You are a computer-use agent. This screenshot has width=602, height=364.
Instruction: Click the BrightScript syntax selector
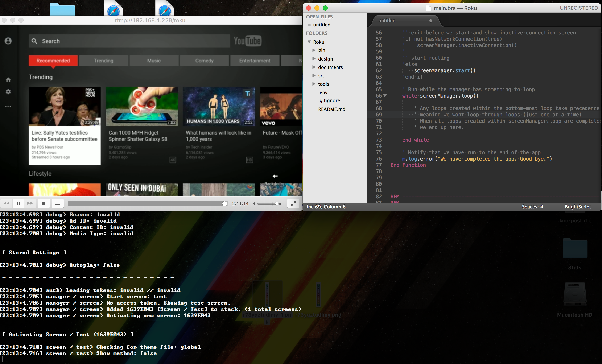(x=578, y=207)
